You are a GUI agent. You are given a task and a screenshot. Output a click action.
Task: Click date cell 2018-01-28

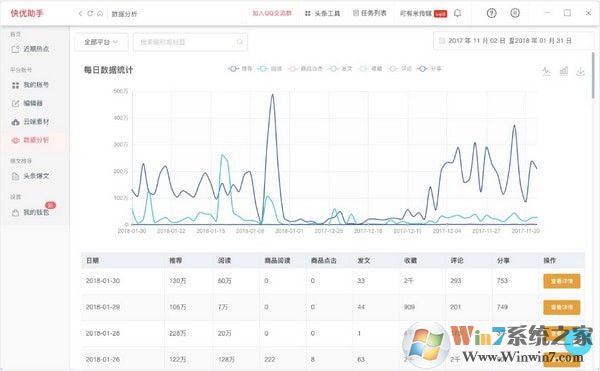tap(103, 334)
